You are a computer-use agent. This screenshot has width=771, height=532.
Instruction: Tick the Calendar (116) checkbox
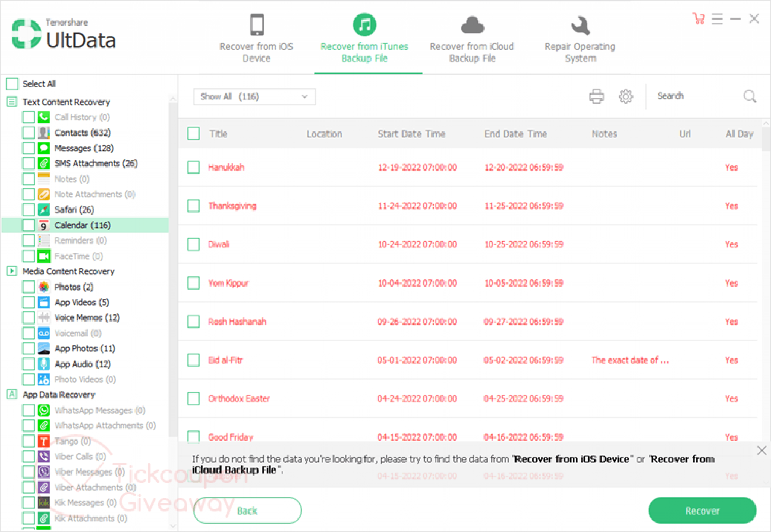28,225
